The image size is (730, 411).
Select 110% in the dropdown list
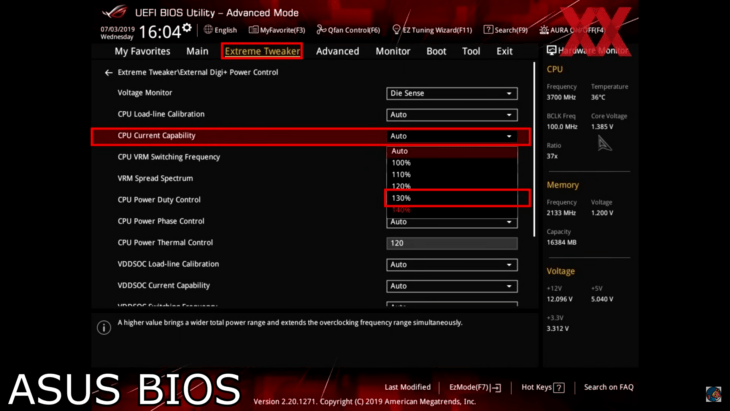point(452,175)
